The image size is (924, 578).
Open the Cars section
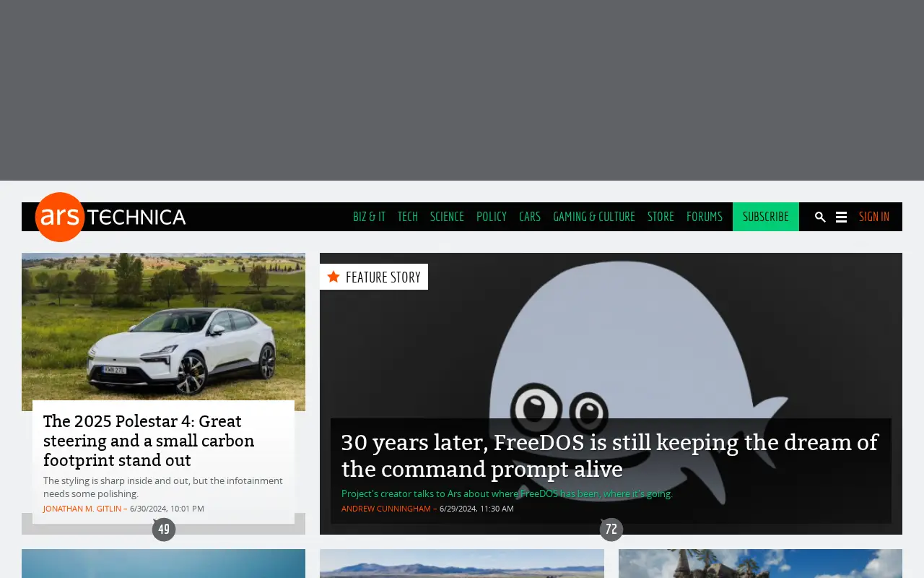coord(530,217)
